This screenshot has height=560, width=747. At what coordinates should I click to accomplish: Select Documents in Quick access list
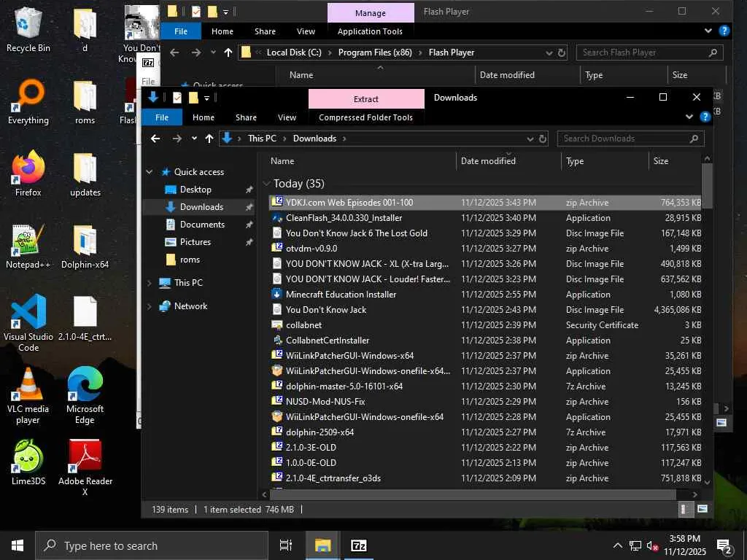(x=202, y=225)
